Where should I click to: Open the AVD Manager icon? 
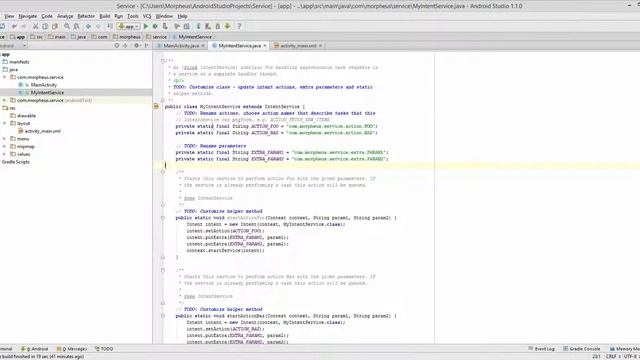click(x=198, y=27)
